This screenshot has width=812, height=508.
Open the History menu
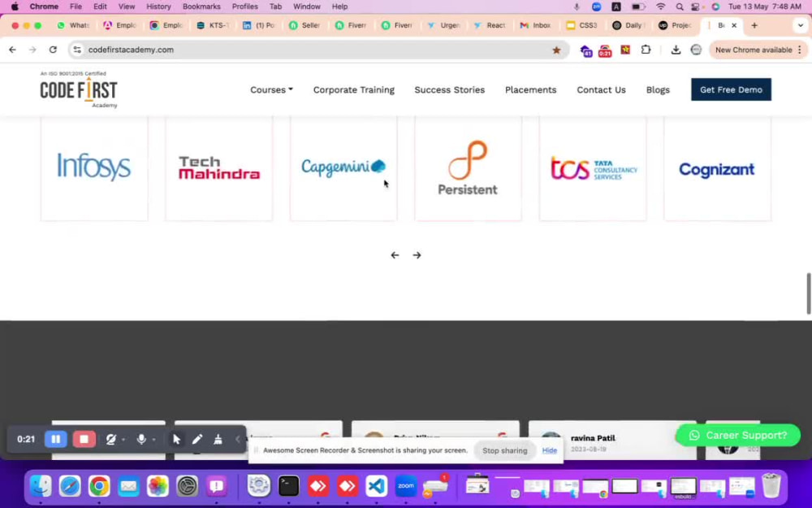coord(158,7)
